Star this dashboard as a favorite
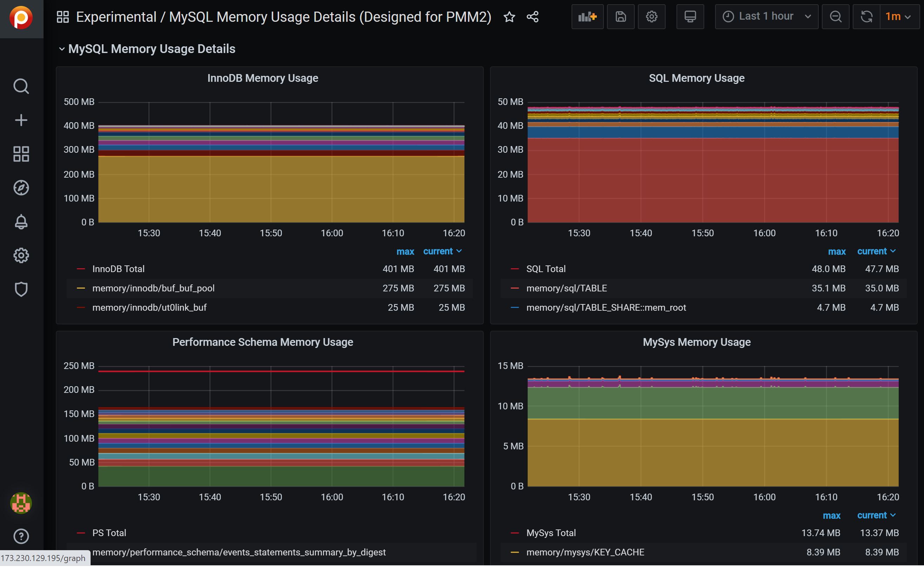924x567 pixels. [x=509, y=17]
